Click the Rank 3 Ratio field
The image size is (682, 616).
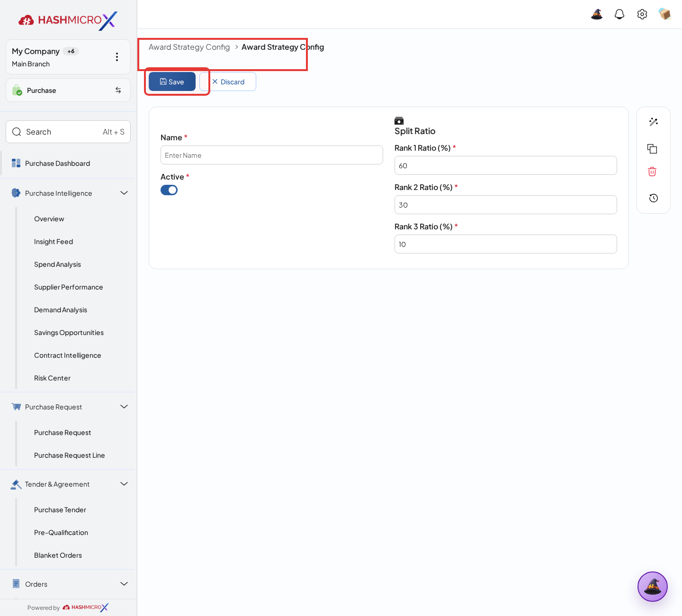[x=506, y=244]
